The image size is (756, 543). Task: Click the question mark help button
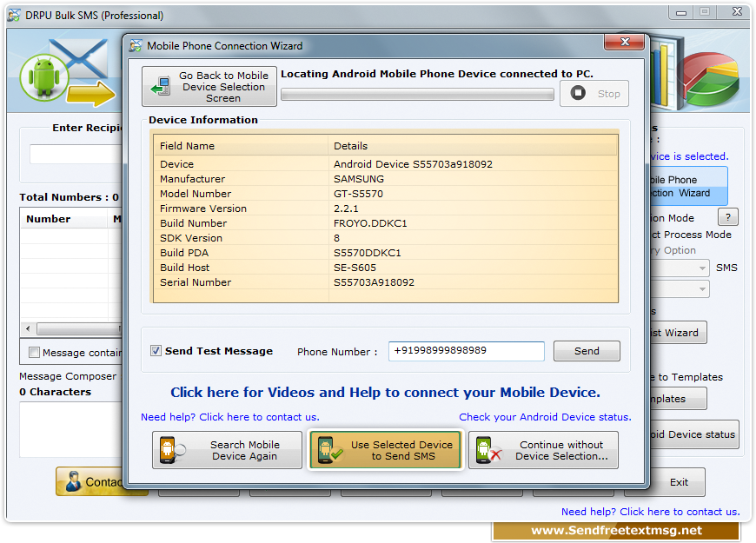[728, 217]
